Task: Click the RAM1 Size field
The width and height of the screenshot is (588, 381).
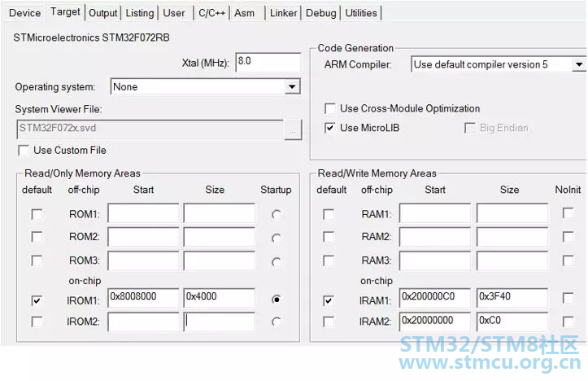Action: (x=512, y=213)
